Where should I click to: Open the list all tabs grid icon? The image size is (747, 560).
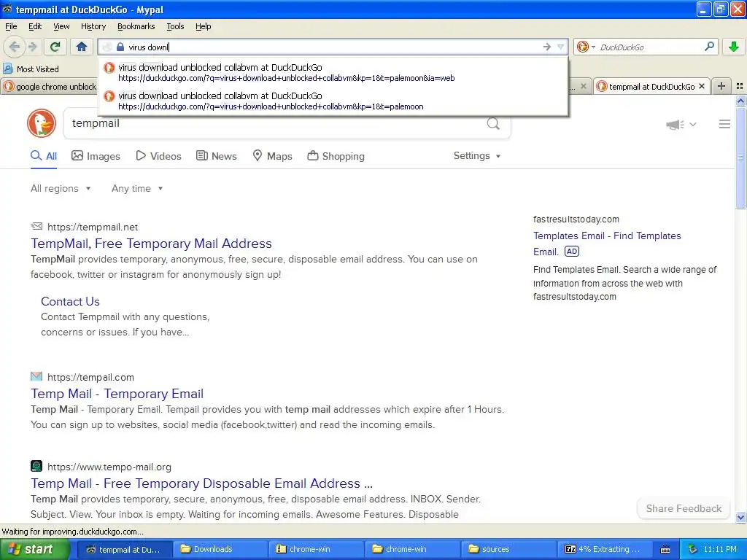tap(740, 86)
